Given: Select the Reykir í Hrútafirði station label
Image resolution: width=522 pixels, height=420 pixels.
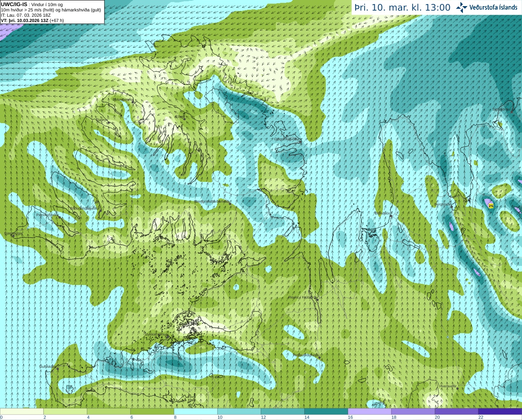Looking at the screenshot, I should click(302, 298).
